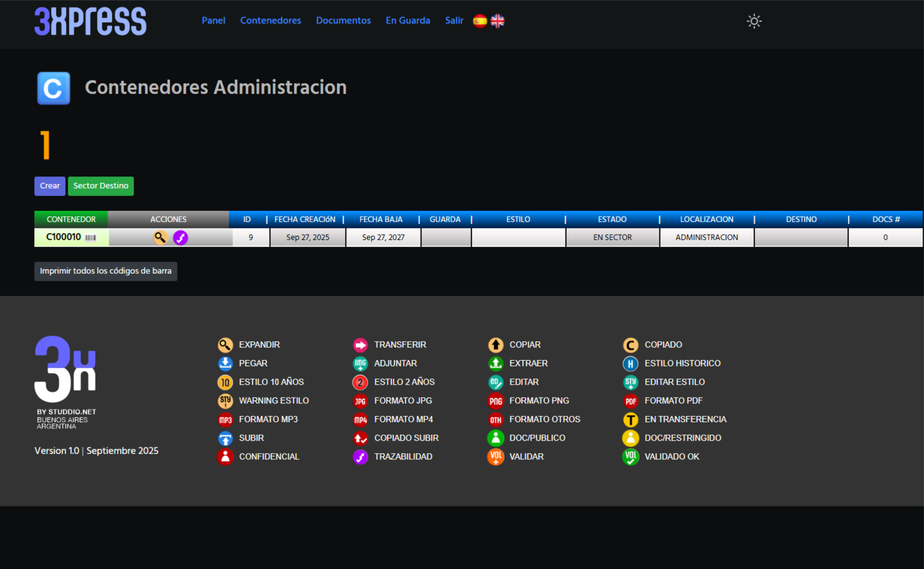924x569 pixels.
Task: Click the blue C Contenedores page icon
Action: [53, 88]
